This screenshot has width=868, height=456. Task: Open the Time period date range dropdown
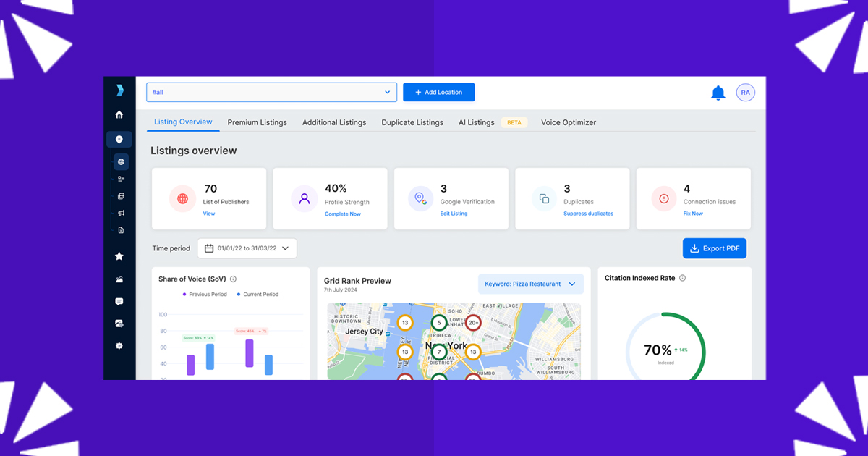click(x=247, y=248)
